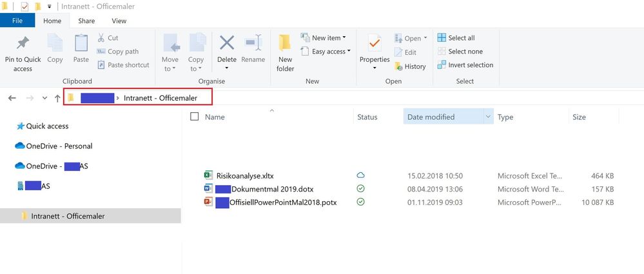Screen dimensions: 644x274
Task: Sort by the Name column header
Action: [x=215, y=117]
